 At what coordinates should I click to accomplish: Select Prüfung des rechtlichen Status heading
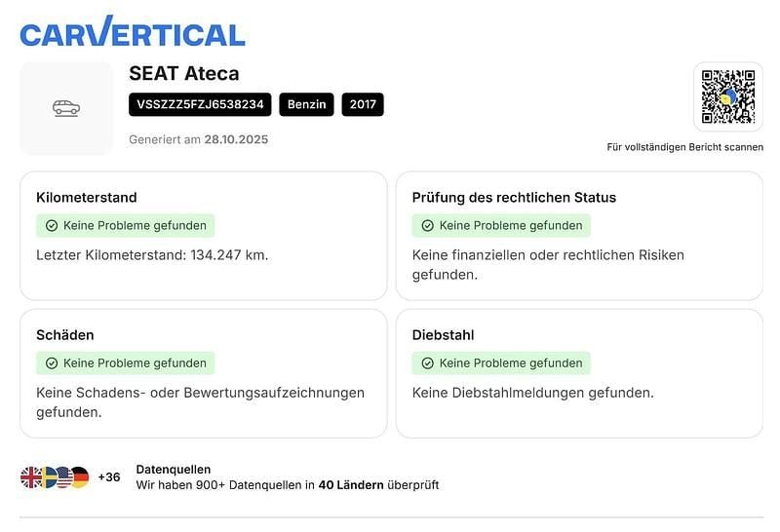pos(514,198)
